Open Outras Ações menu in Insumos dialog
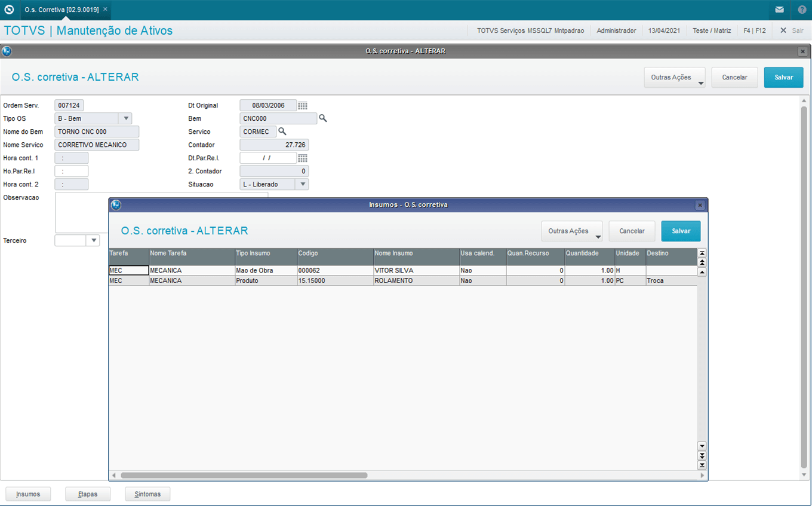This screenshot has height=508, width=812. tap(571, 231)
